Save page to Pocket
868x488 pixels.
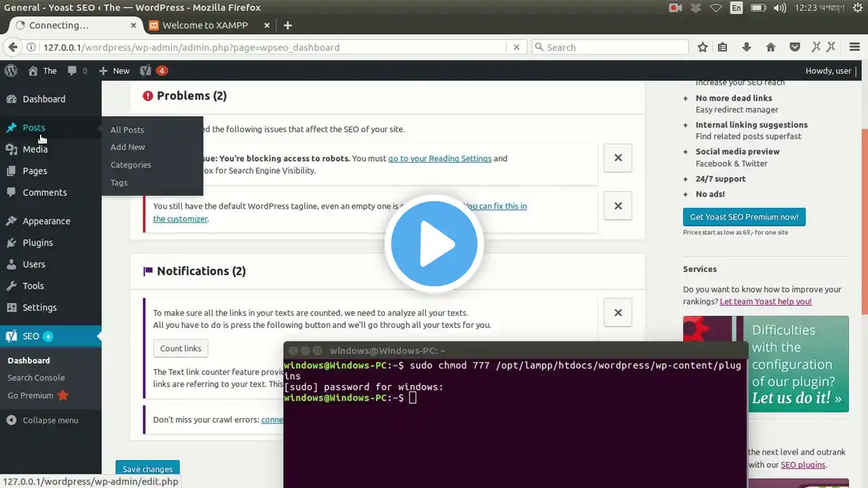[x=795, y=47]
